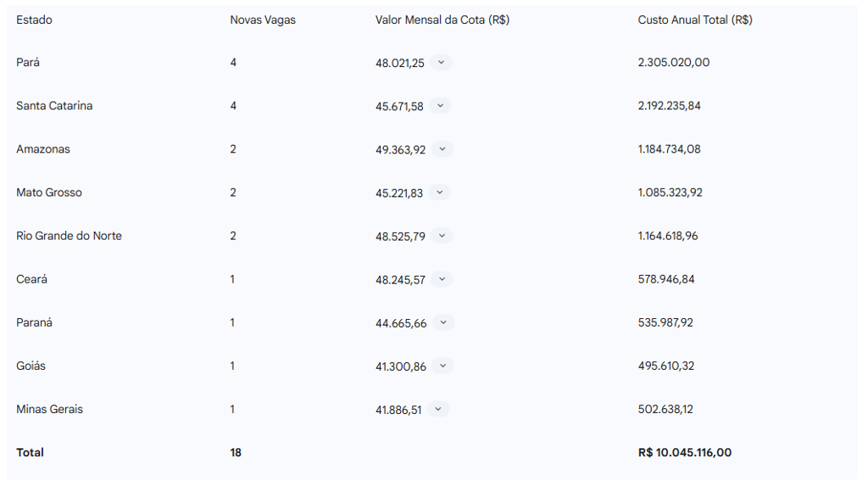Select Custo Anual Total column header
The image size is (868, 481).
click(x=695, y=20)
